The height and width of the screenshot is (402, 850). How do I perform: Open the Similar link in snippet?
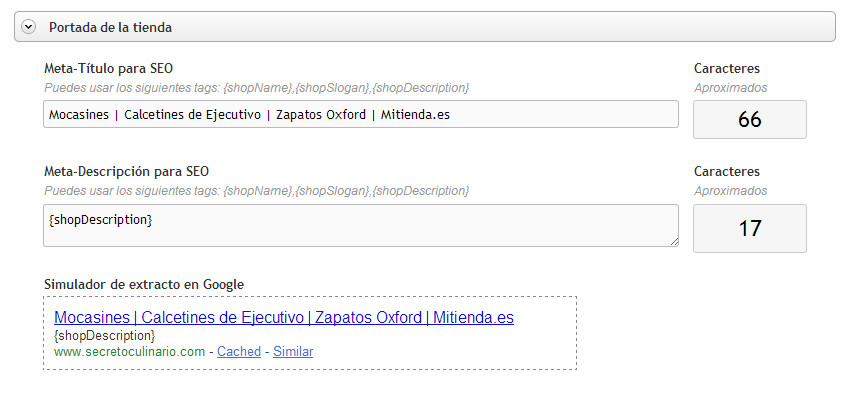coord(293,352)
